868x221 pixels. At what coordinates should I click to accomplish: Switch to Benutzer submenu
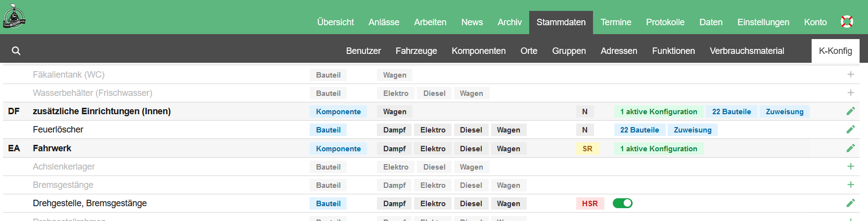tap(364, 51)
